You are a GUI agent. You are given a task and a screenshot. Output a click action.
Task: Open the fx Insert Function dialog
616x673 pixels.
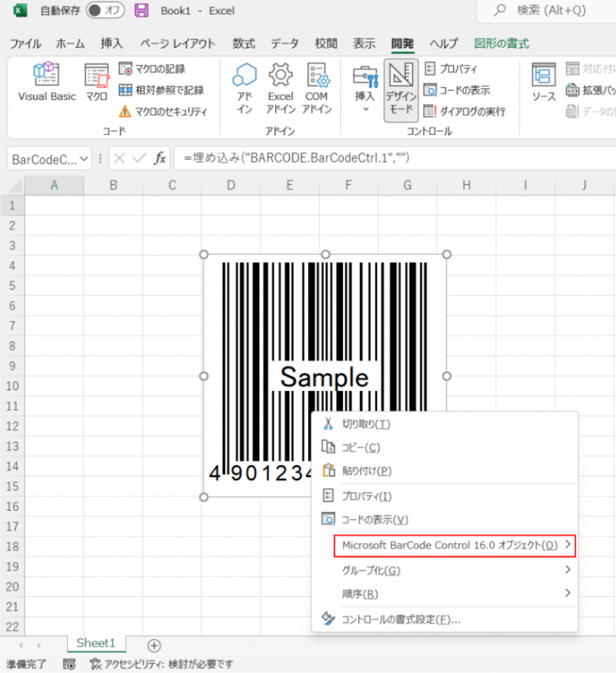[160, 158]
